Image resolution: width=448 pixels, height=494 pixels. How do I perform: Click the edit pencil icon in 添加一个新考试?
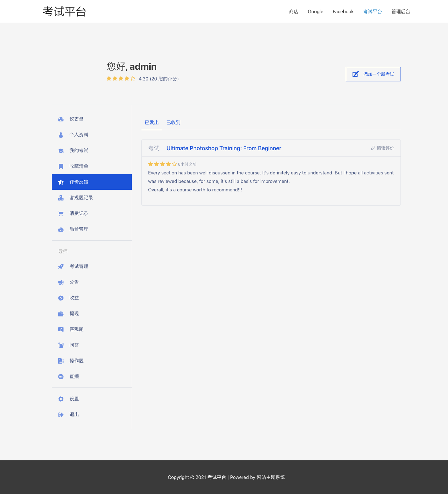click(x=356, y=74)
